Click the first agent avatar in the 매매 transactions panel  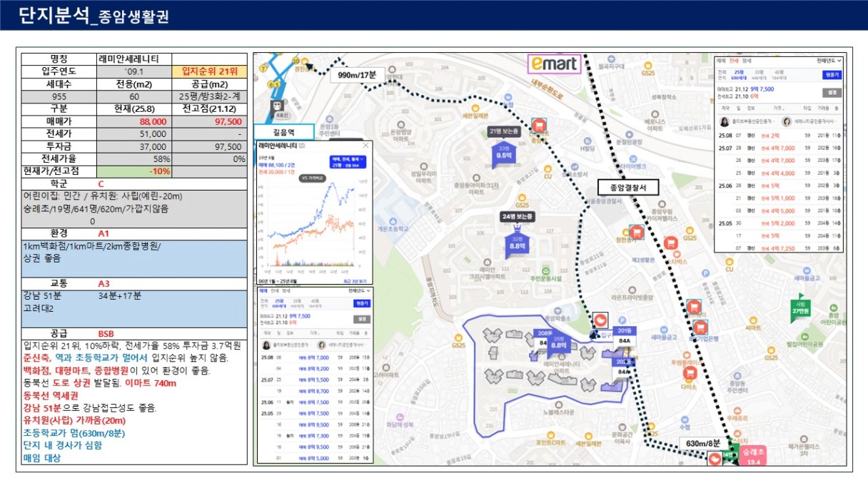point(266,346)
